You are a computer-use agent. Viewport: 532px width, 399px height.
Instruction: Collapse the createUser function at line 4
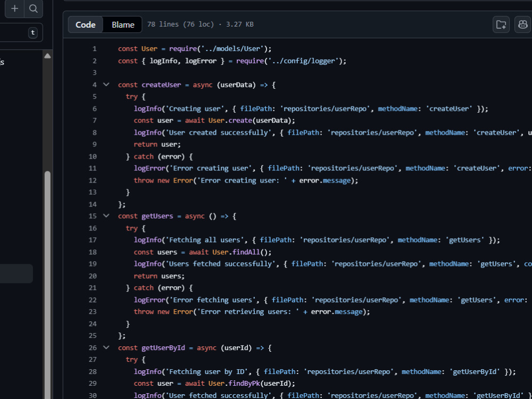pos(106,85)
